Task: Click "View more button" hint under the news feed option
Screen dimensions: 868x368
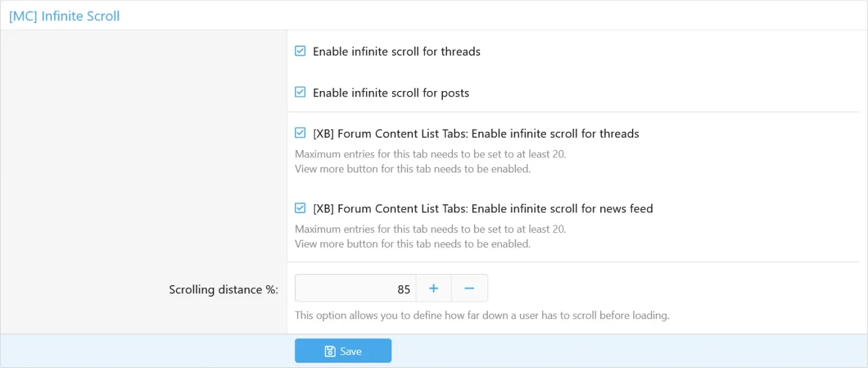Action: point(412,244)
